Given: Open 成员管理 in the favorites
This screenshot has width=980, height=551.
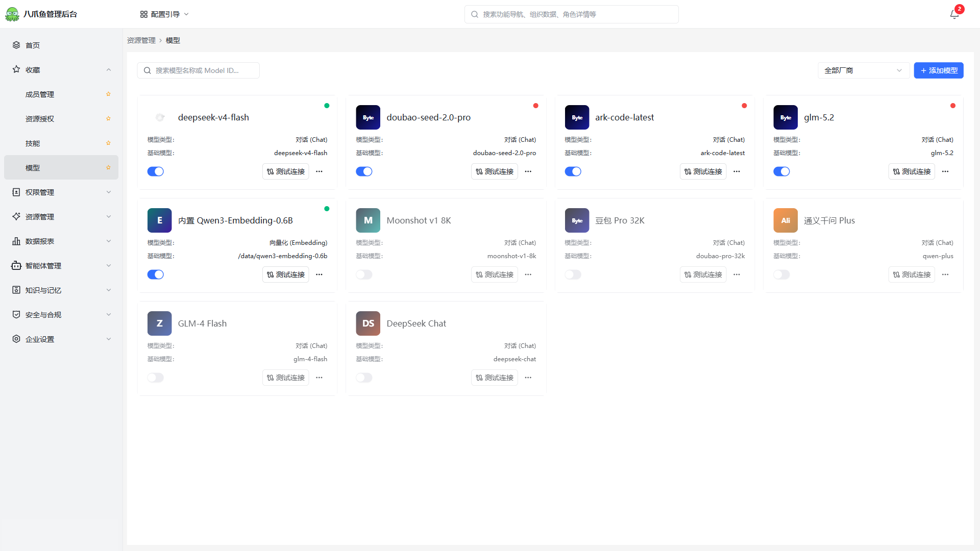Looking at the screenshot, I should coord(61,94).
